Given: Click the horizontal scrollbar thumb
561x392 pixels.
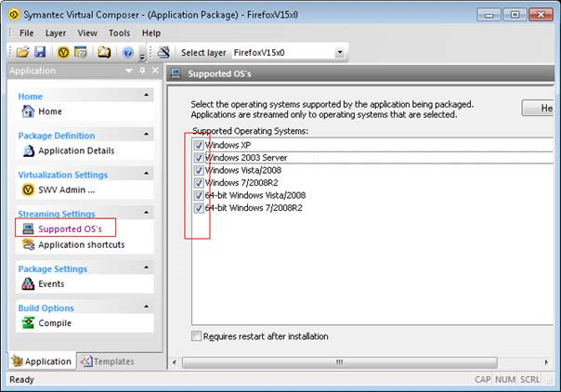Looking at the screenshot, I should point(340,362).
